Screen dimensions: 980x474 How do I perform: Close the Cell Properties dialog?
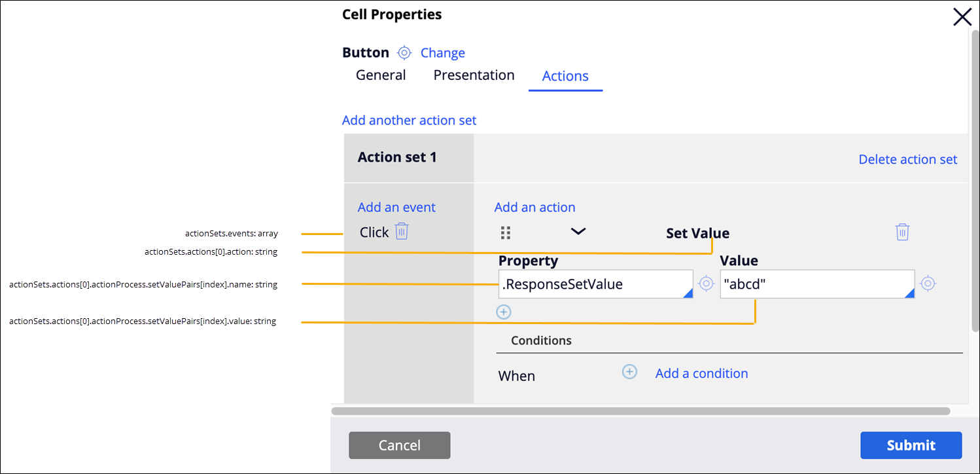[962, 17]
